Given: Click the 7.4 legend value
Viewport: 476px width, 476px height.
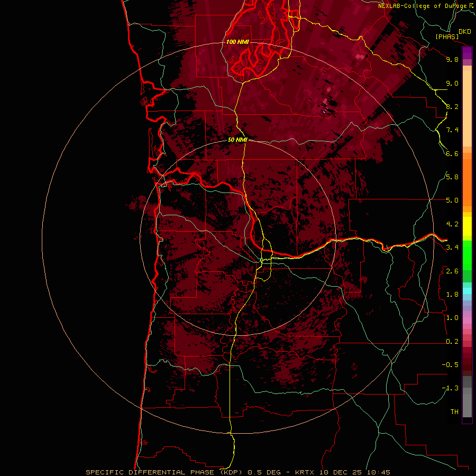Looking at the screenshot, I should tap(452, 130).
